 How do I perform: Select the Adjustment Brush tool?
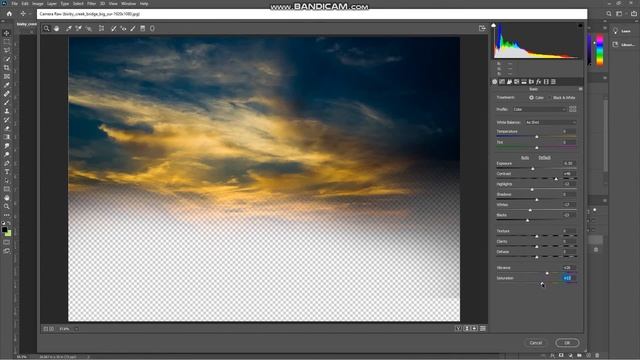pos(133,29)
